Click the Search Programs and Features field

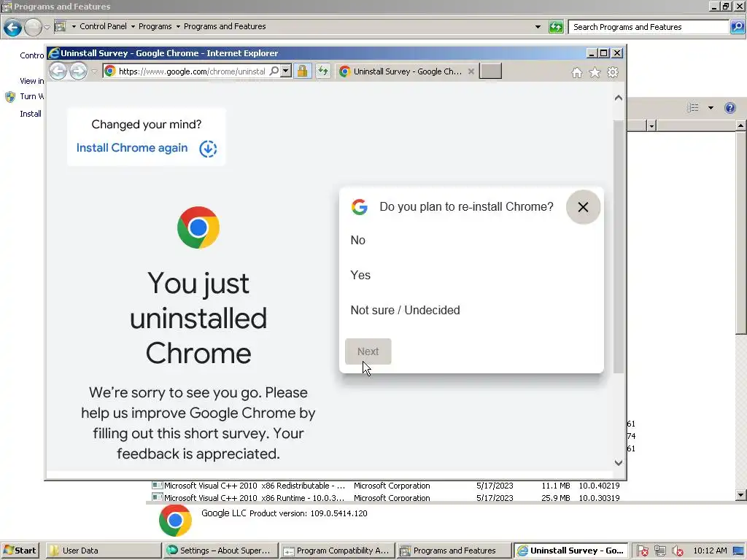pos(649,27)
